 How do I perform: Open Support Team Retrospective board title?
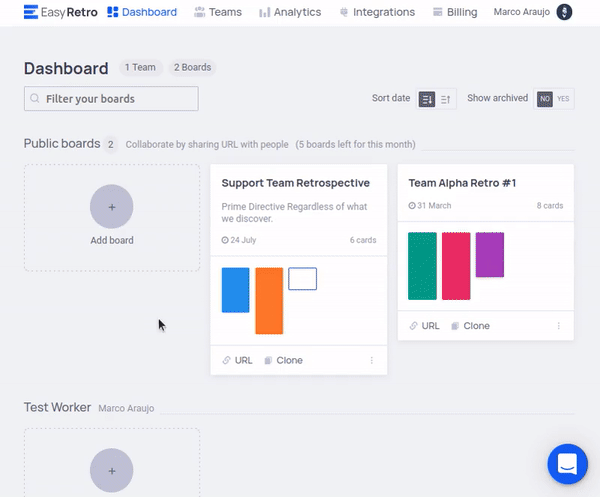click(295, 183)
